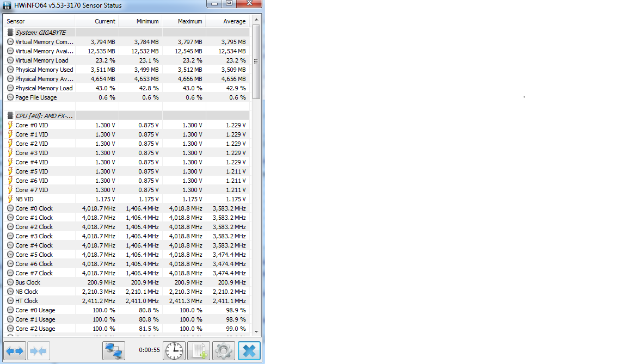Select the Core #1 Clock row
Viewport: 627px width, 364px height.
(127, 217)
